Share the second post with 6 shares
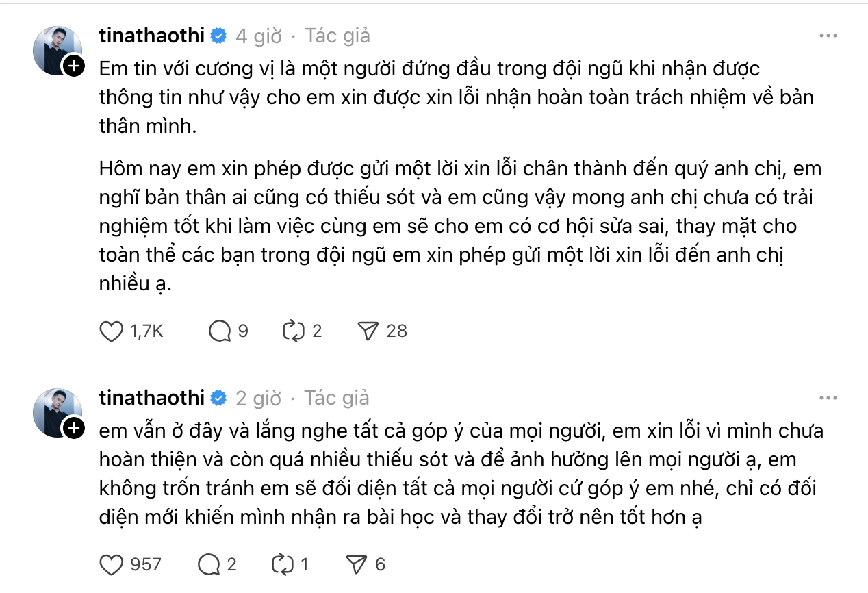The height and width of the screenshot is (593, 868). 357,564
